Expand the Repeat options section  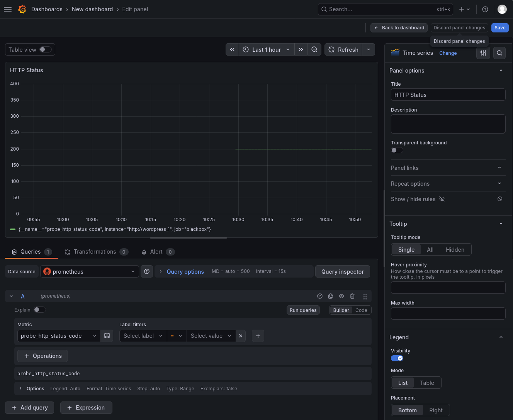coord(448,183)
